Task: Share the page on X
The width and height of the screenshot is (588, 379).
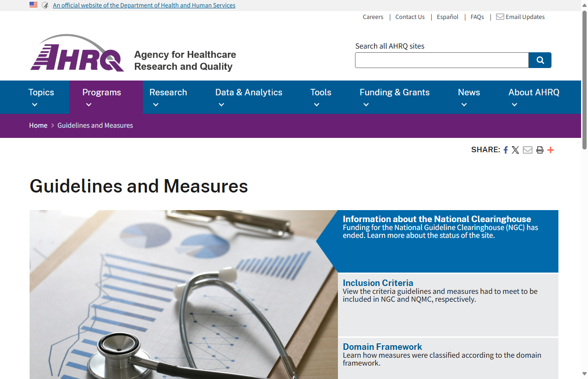Action: click(x=515, y=149)
